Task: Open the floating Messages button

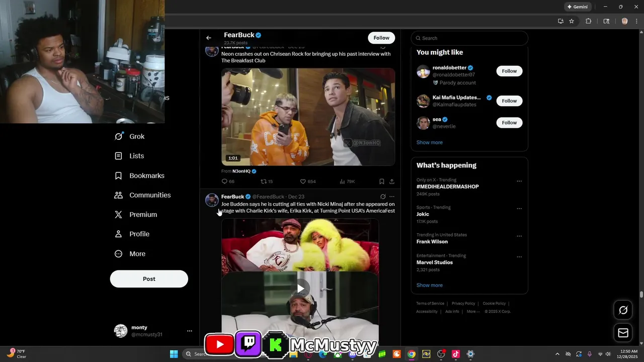Action: (x=623, y=333)
